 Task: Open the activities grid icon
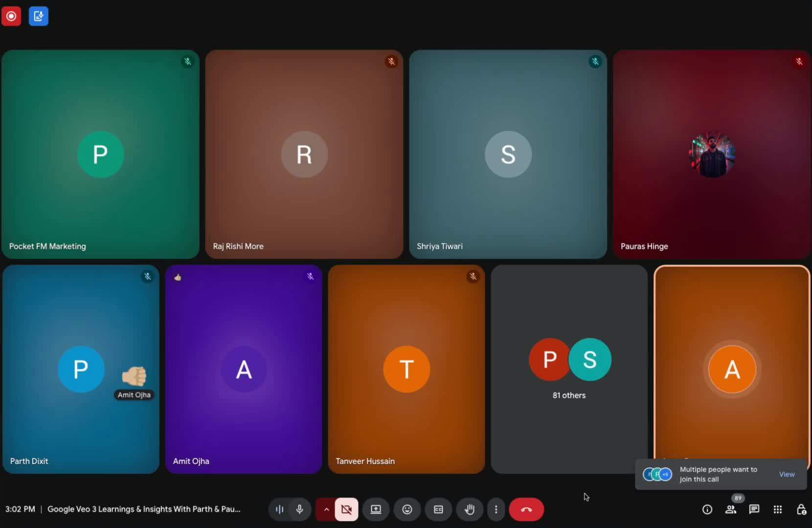point(778,509)
